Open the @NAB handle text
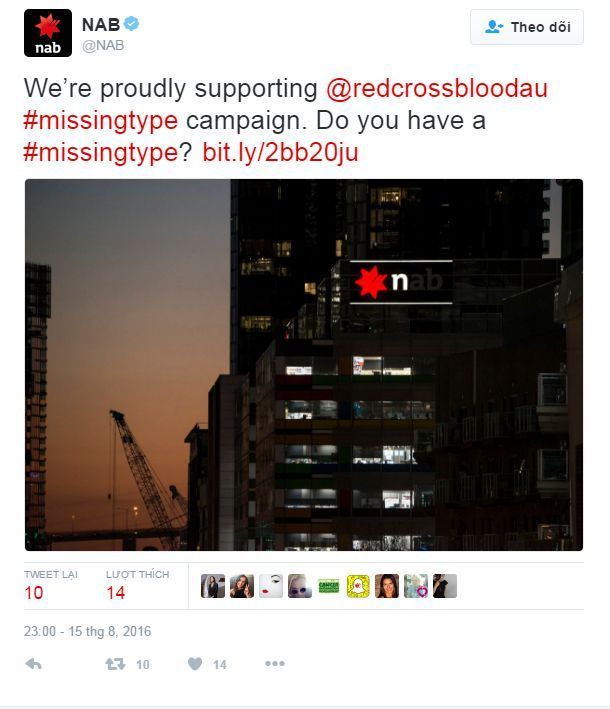 coord(103,46)
